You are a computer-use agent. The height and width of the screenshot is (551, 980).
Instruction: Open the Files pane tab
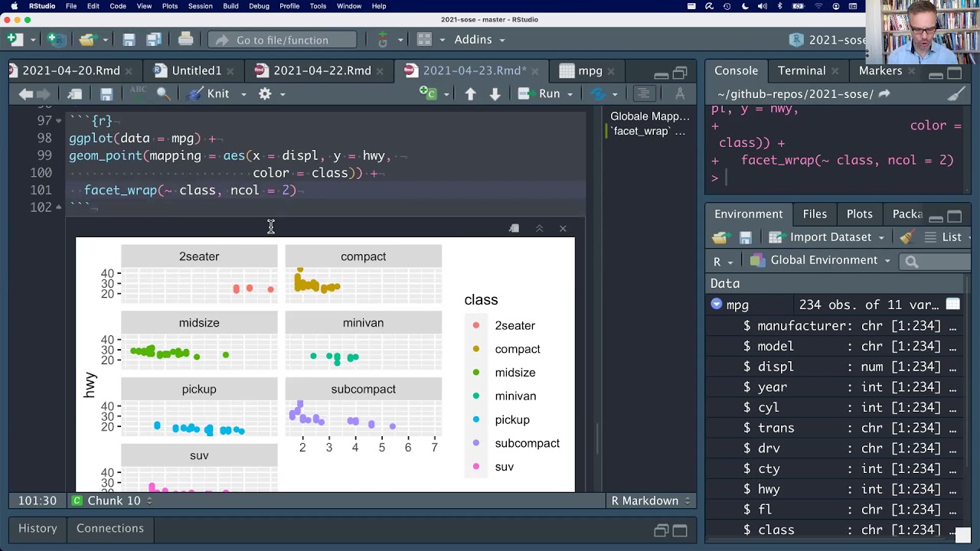pyautogui.click(x=815, y=214)
